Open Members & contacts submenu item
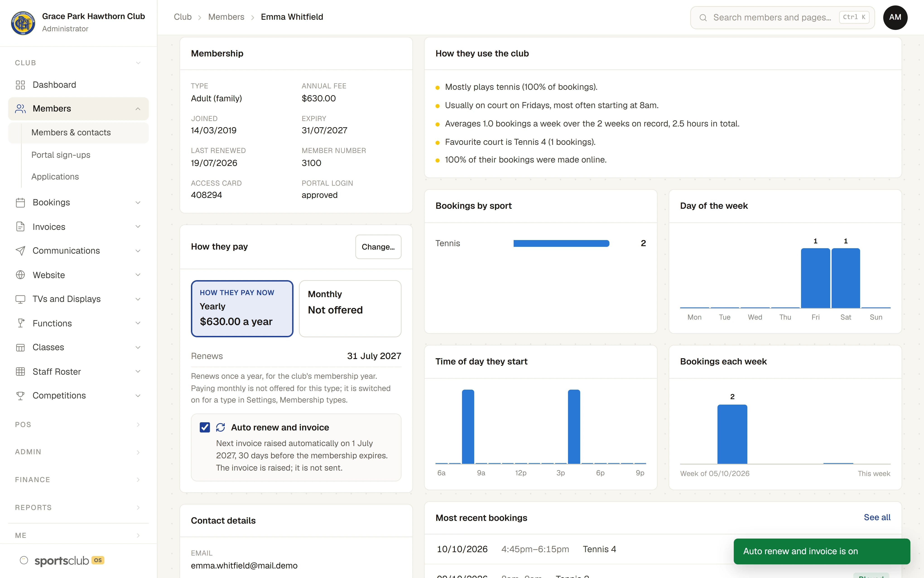This screenshot has height=578, width=924. click(78, 133)
